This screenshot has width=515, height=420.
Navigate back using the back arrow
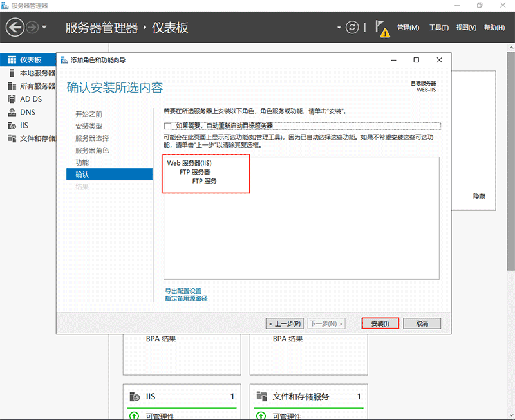[x=14, y=27]
